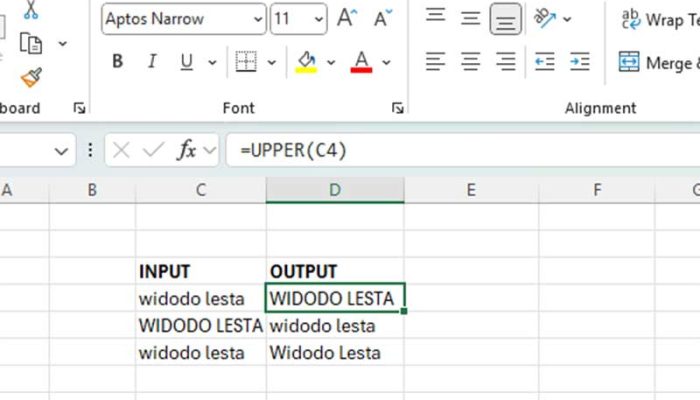Open Font settings dialog launcher
700x400 pixels.
click(397, 108)
